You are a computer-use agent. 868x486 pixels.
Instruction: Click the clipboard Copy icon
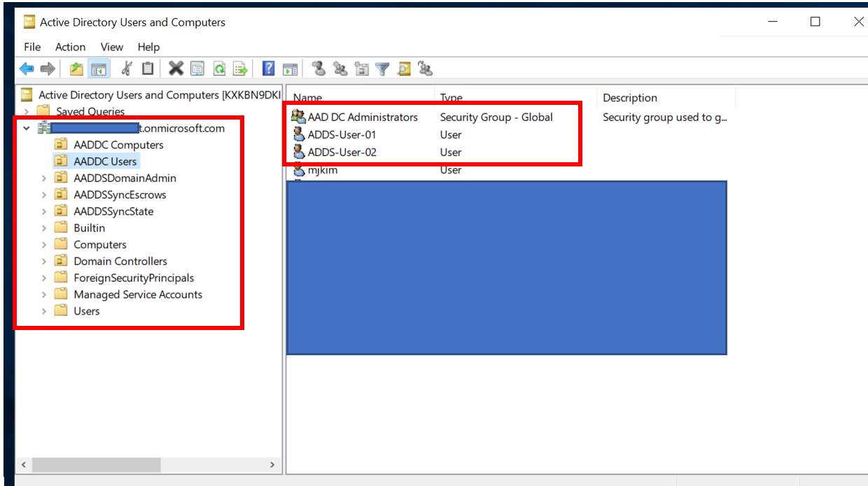[x=148, y=69]
